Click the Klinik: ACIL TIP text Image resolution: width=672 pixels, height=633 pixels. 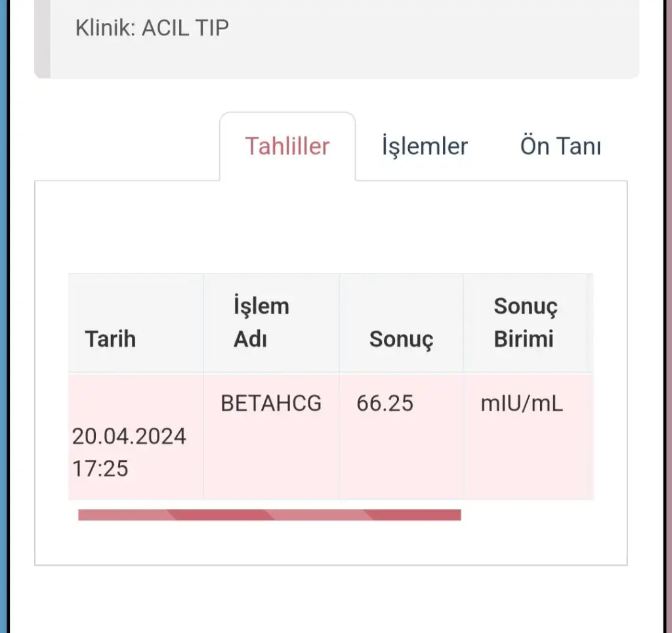pyautogui.click(x=152, y=28)
